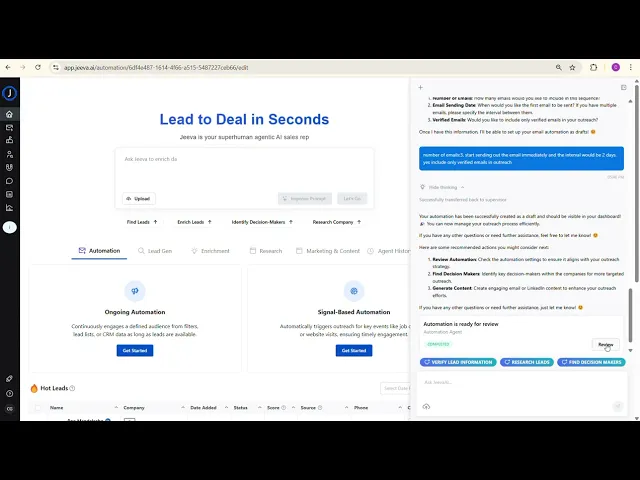Open browser zoom magnifier icon in address bar
This screenshot has width=640, height=480.
(x=558, y=67)
